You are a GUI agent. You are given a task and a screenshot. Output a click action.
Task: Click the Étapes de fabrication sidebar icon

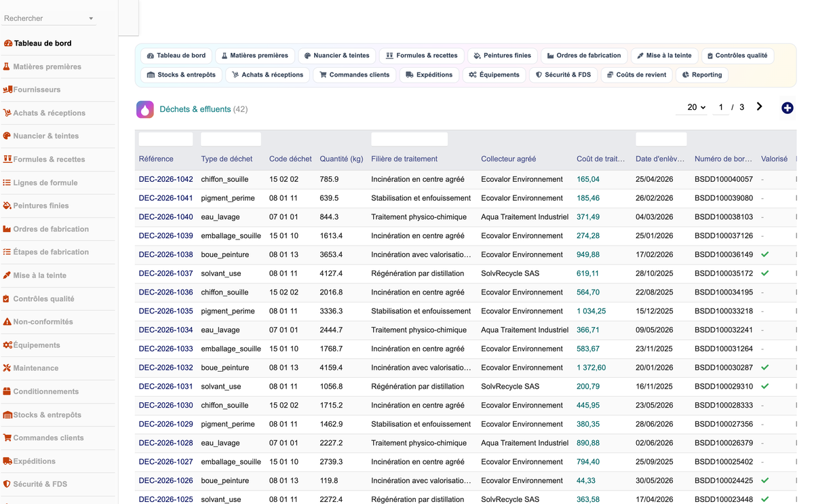tap(7, 252)
